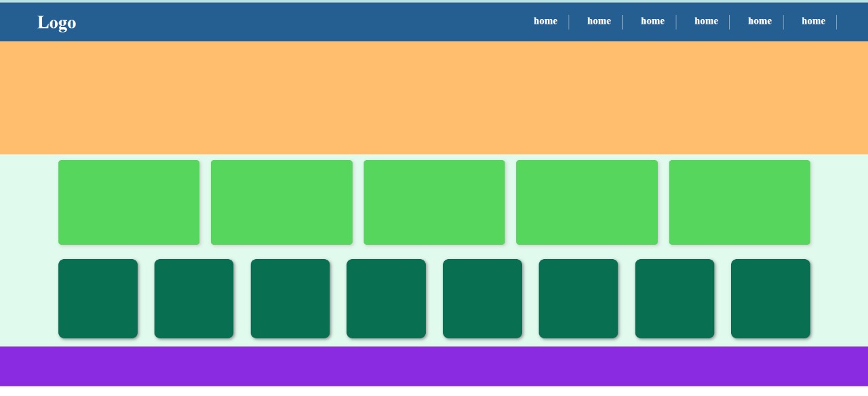
Task: Select the fifth dark green tile
Action: [x=482, y=298]
